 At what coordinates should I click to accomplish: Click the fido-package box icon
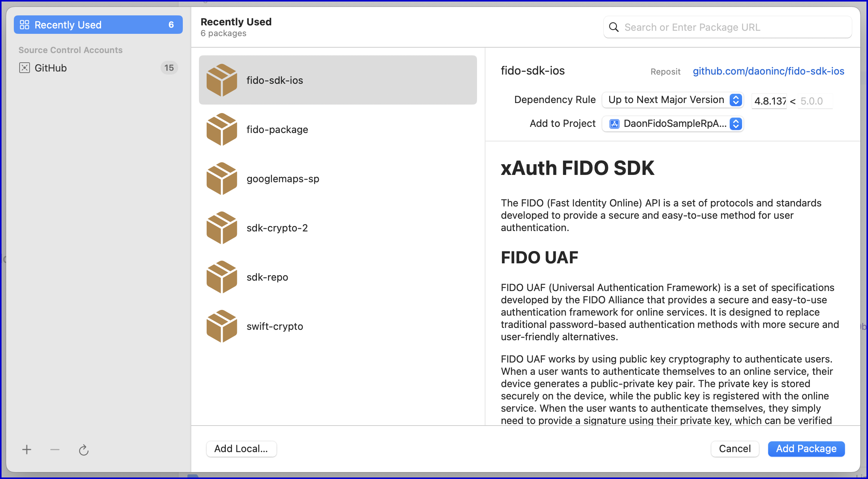222,130
